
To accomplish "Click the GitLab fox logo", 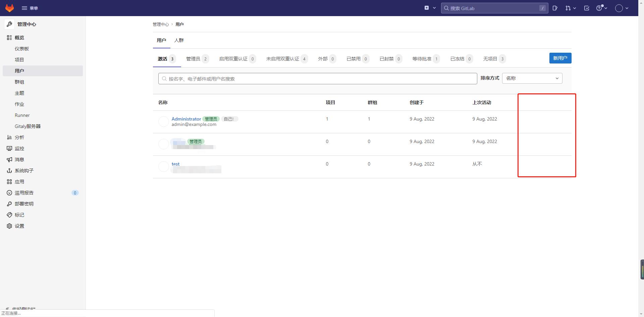I will tap(9, 8).
